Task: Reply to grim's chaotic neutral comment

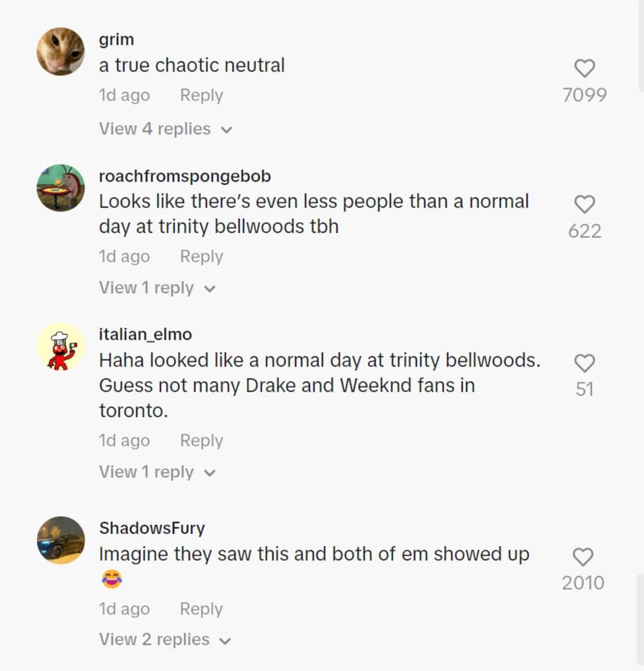Action: click(201, 95)
